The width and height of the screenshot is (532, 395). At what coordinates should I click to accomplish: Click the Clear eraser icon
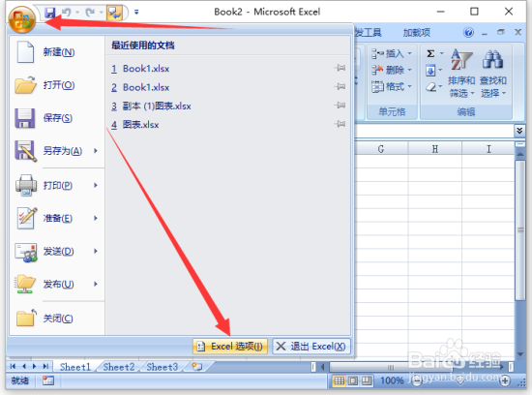tap(430, 87)
